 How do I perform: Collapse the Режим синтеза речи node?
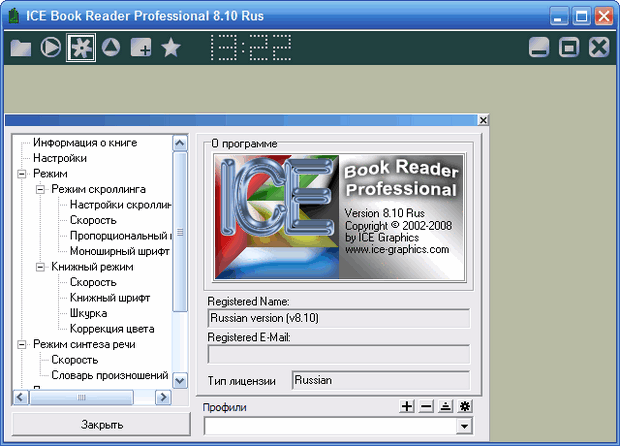click(x=22, y=344)
